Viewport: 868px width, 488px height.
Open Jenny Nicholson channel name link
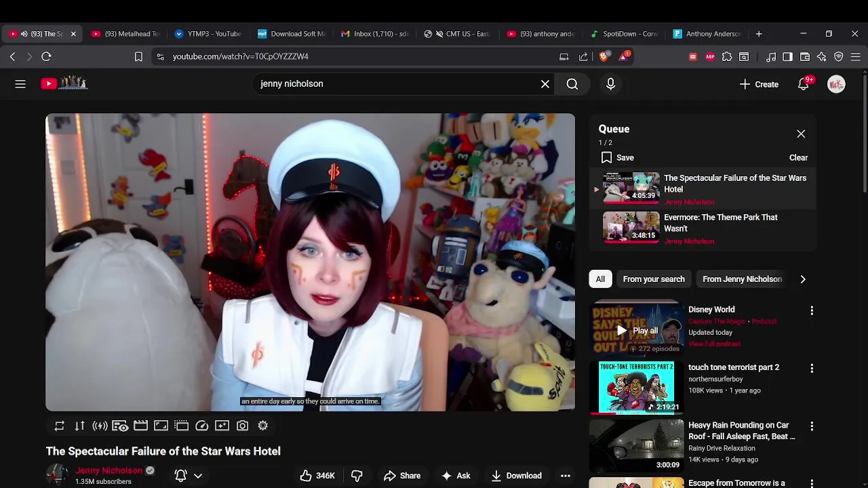pyautogui.click(x=109, y=470)
